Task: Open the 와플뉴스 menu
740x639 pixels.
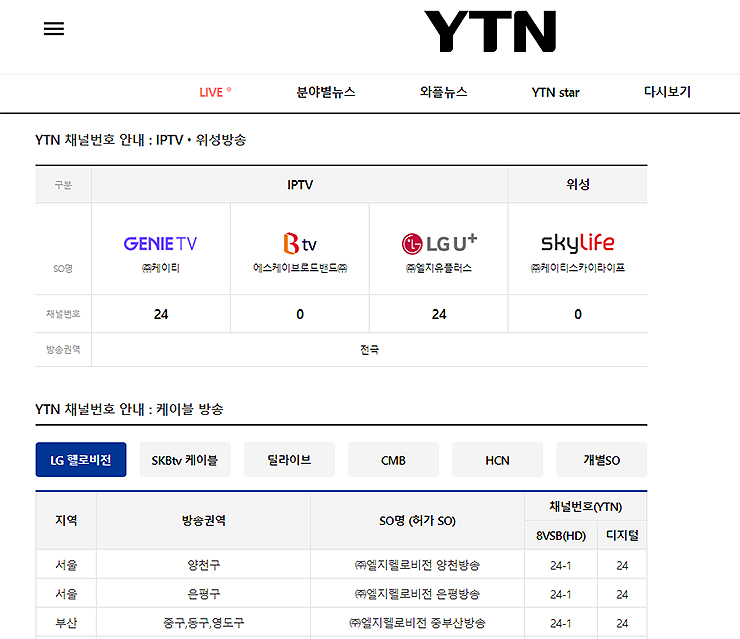Action: [443, 92]
